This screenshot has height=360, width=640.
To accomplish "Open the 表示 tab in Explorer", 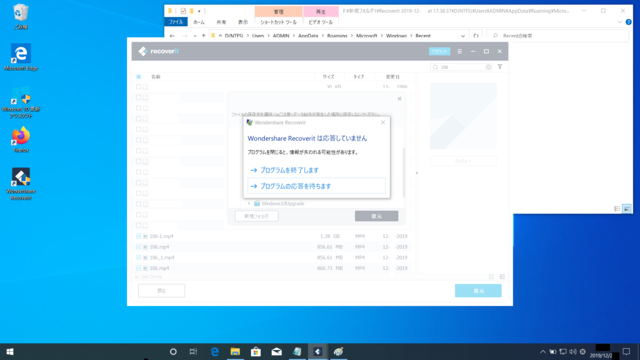I will pos(243,22).
